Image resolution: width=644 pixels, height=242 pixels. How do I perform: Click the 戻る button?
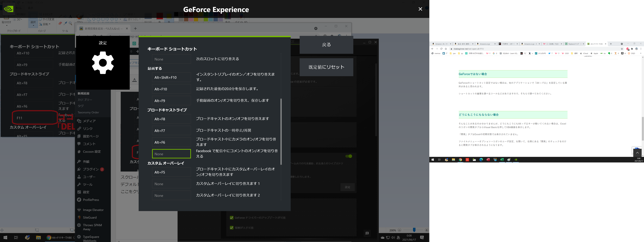(x=326, y=45)
